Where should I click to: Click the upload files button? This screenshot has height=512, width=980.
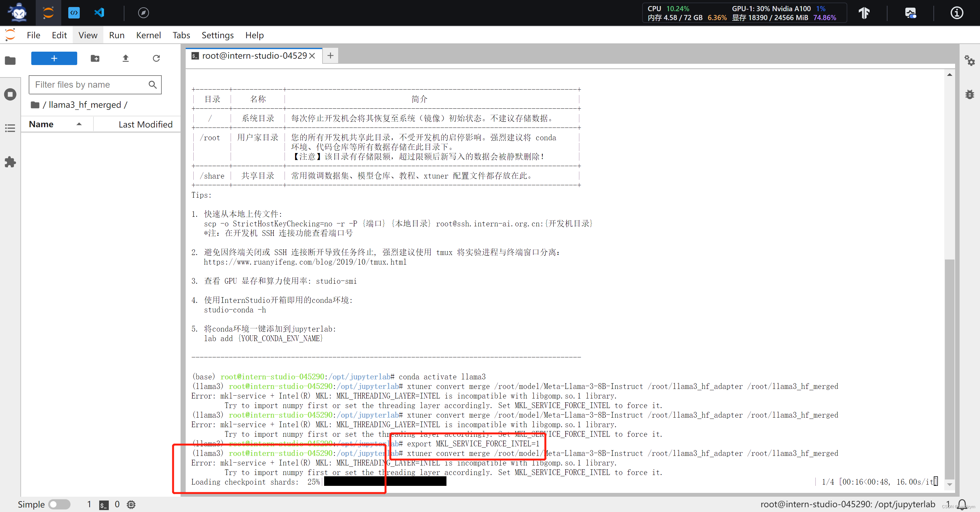pyautogui.click(x=126, y=58)
